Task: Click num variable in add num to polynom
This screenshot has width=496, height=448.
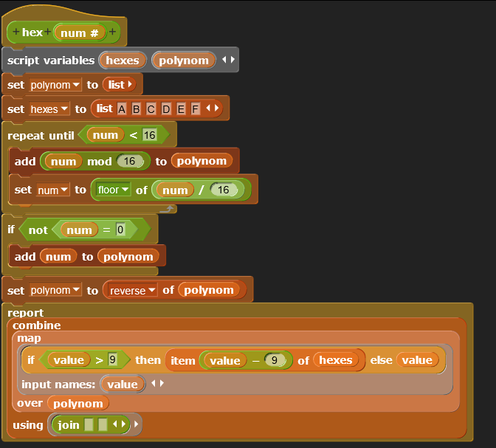Action: tap(58, 256)
